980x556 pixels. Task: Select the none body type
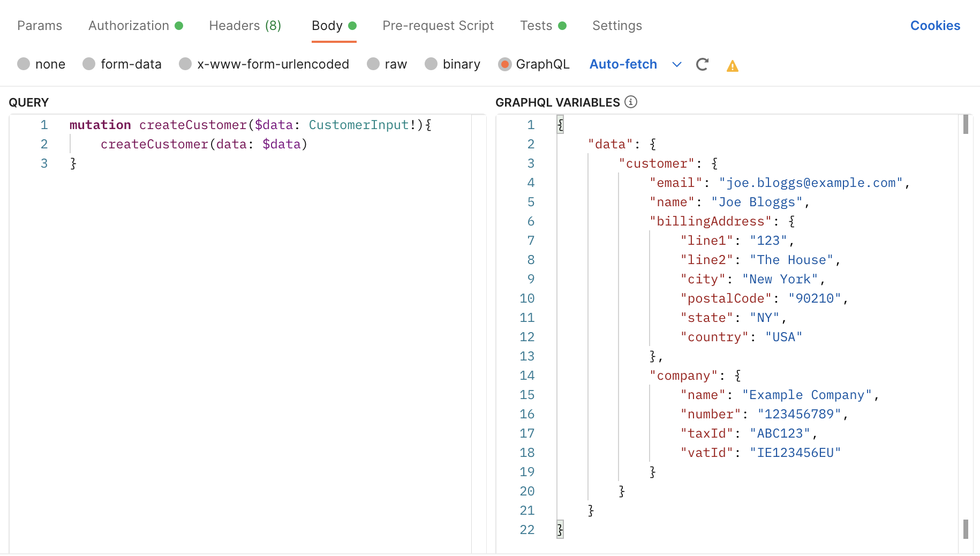[x=24, y=64]
